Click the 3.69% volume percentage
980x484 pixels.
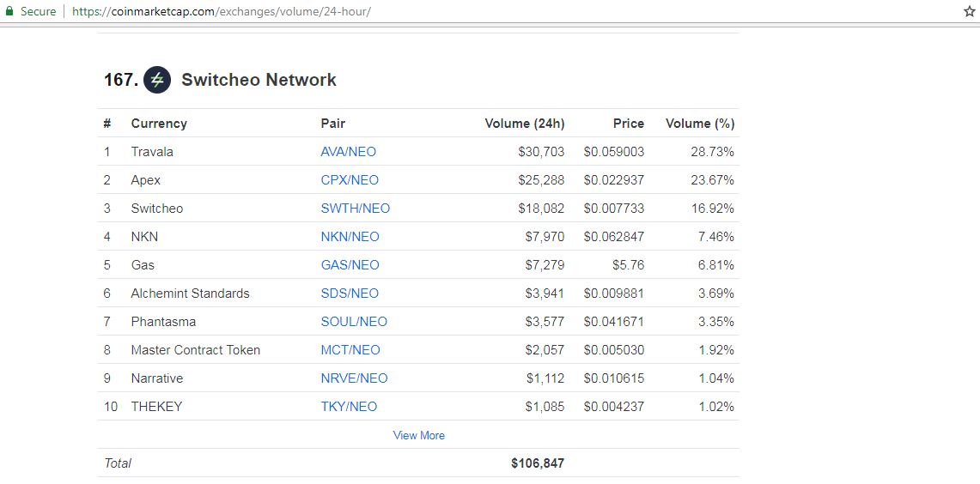pos(716,293)
